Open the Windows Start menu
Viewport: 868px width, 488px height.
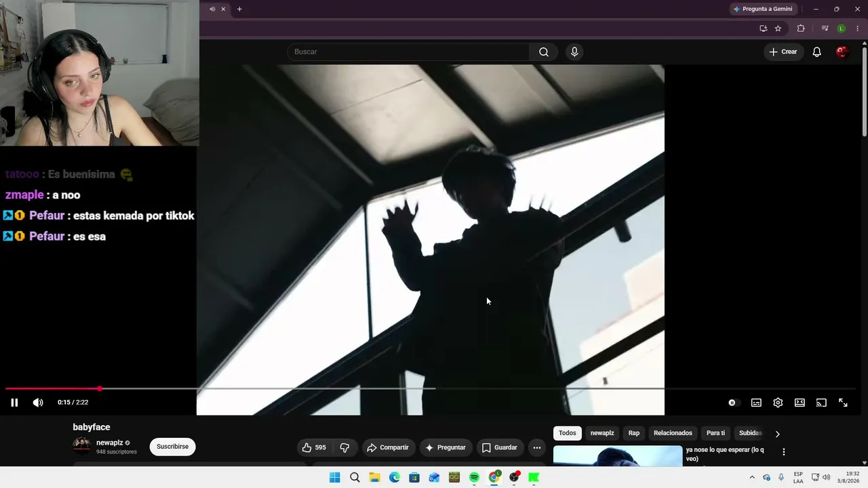click(x=335, y=477)
